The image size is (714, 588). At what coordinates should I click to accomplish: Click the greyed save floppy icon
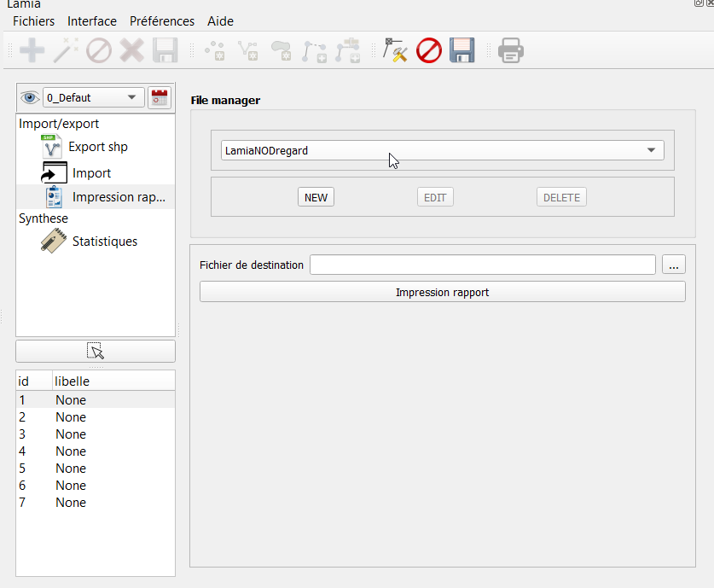tap(165, 50)
